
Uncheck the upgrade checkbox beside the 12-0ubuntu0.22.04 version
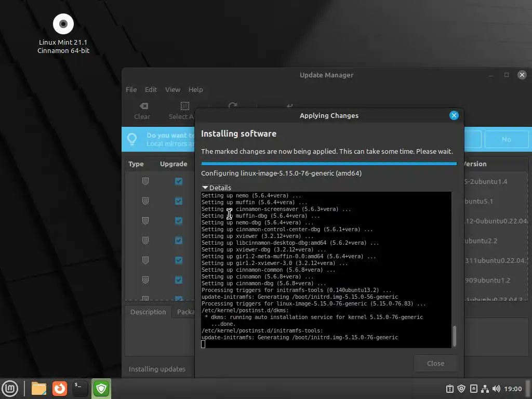coord(179,221)
